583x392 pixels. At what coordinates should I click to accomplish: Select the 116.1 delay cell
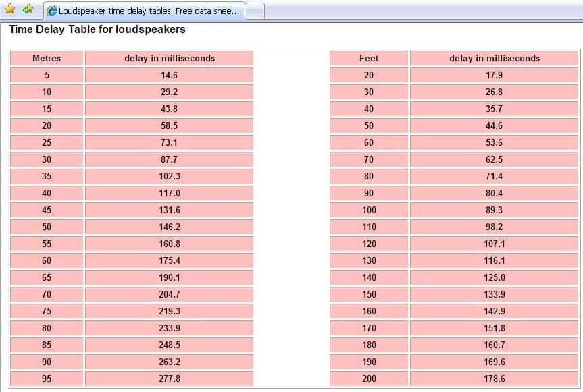tap(494, 261)
